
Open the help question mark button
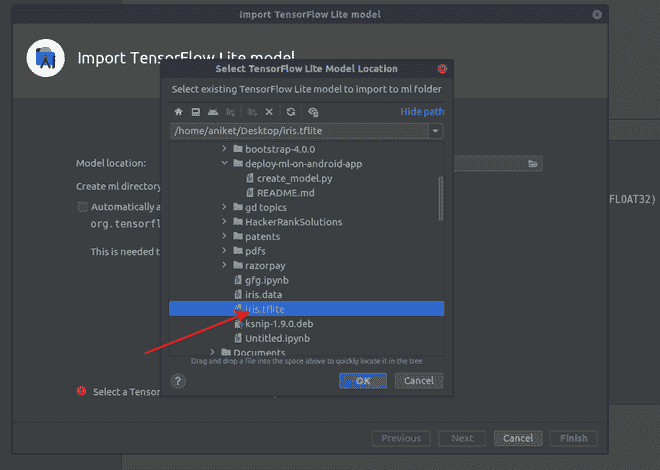point(179,381)
